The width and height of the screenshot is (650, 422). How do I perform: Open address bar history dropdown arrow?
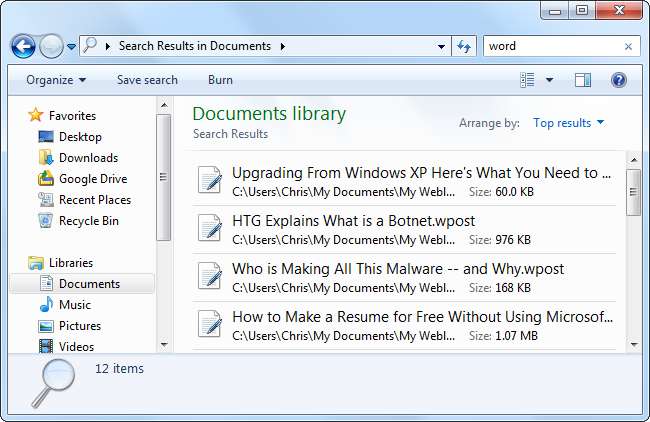click(x=442, y=46)
